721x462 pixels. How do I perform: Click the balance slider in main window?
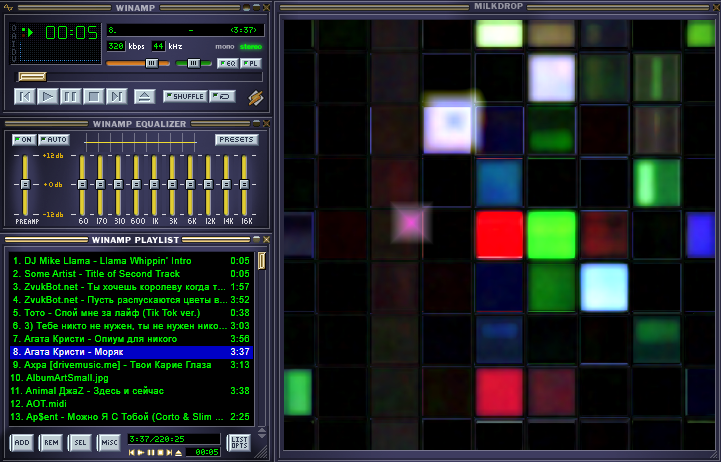[194, 63]
